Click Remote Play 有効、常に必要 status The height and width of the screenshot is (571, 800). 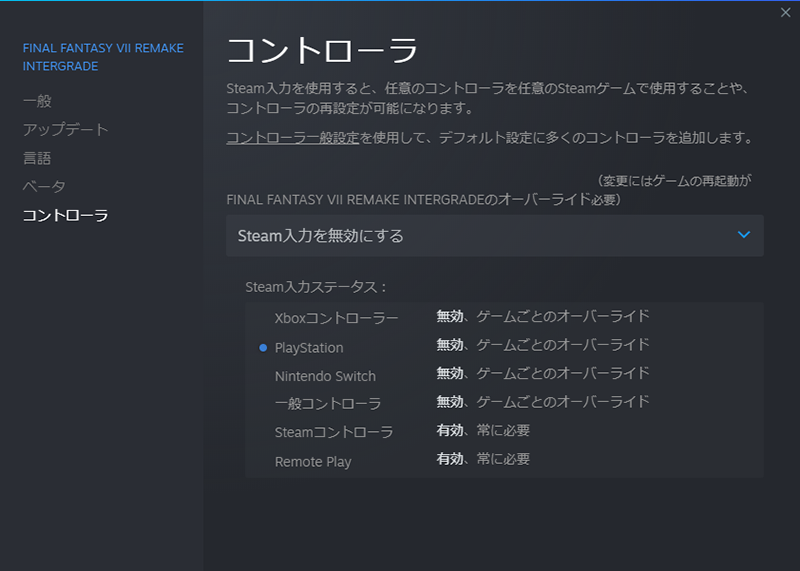click(x=483, y=459)
